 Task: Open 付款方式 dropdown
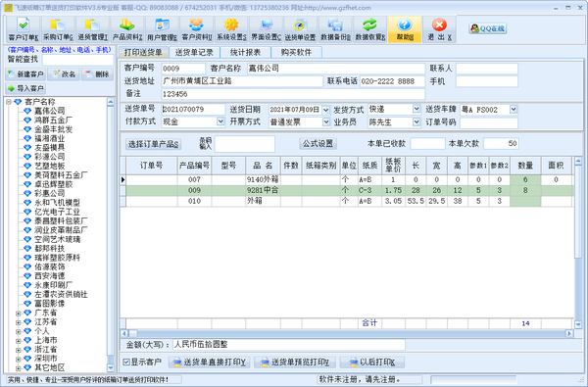click(x=220, y=121)
